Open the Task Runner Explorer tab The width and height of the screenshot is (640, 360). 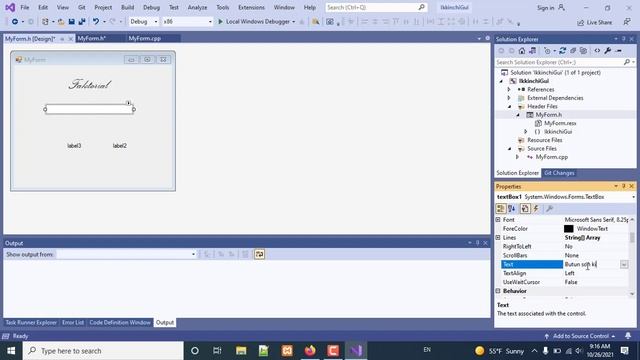point(31,322)
